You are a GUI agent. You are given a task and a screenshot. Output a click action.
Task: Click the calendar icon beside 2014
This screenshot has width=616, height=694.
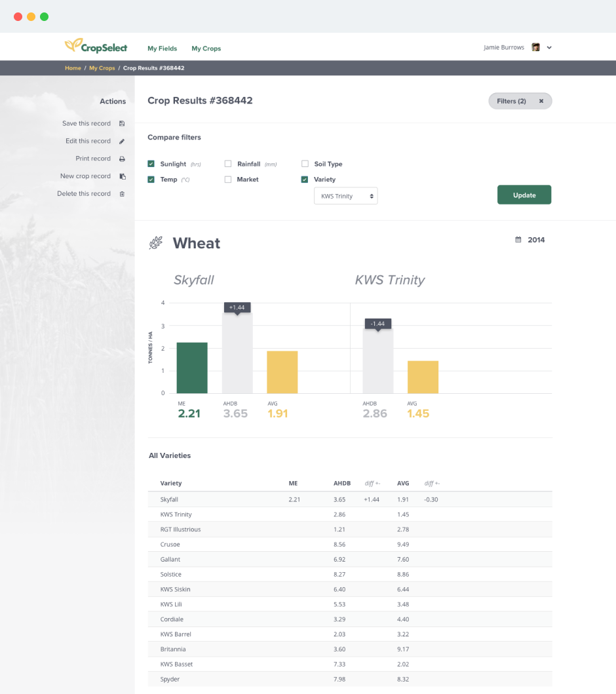[518, 239]
